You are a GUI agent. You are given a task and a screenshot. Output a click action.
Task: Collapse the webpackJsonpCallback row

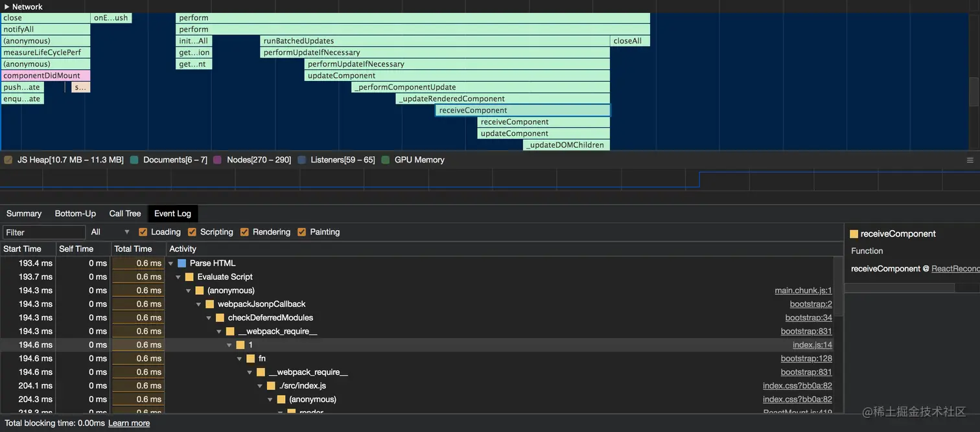(x=200, y=304)
